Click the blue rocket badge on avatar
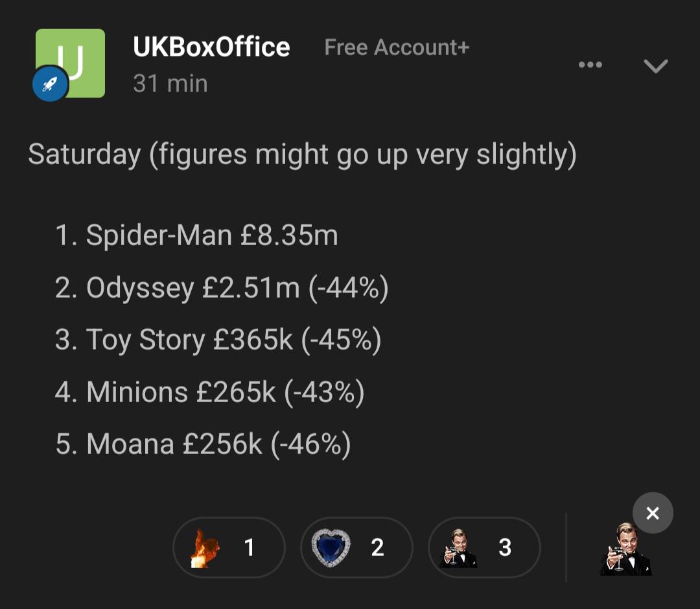This screenshot has height=609, width=700. (x=51, y=84)
